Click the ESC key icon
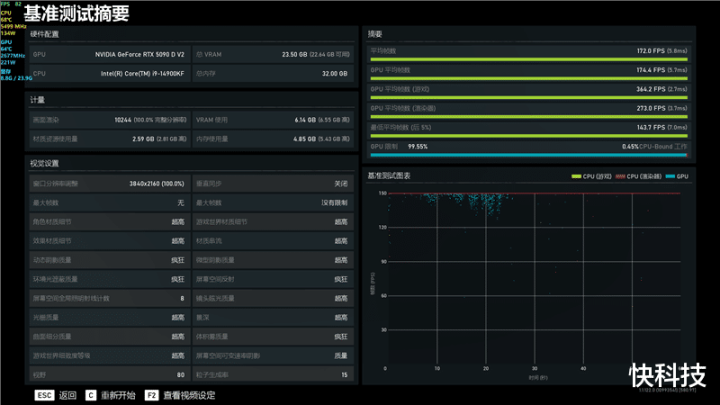Screen dimensions: 720x405 click(x=44, y=395)
